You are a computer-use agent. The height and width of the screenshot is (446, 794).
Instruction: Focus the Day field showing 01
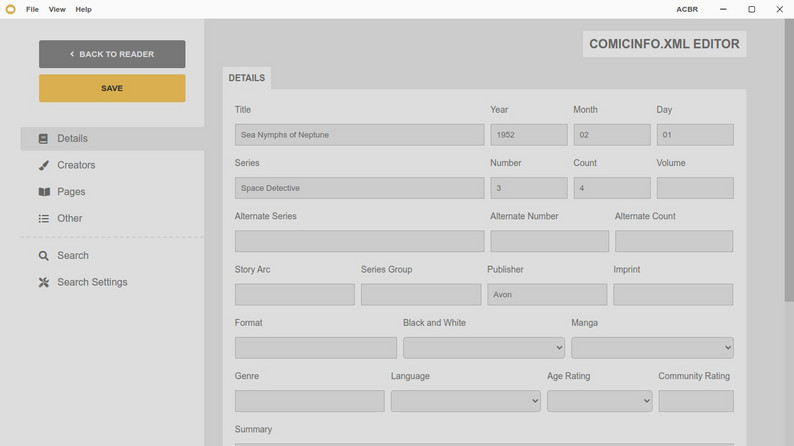click(x=695, y=135)
